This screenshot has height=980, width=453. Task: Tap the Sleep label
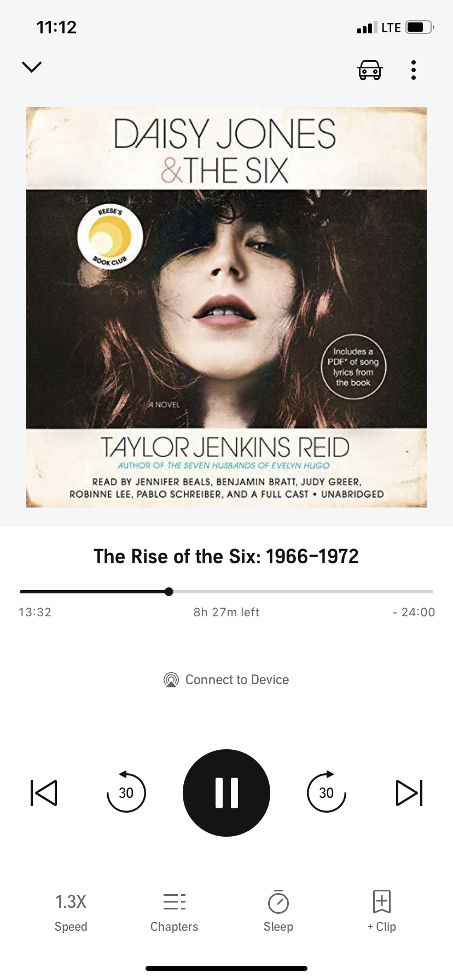[x=278, y=926]
